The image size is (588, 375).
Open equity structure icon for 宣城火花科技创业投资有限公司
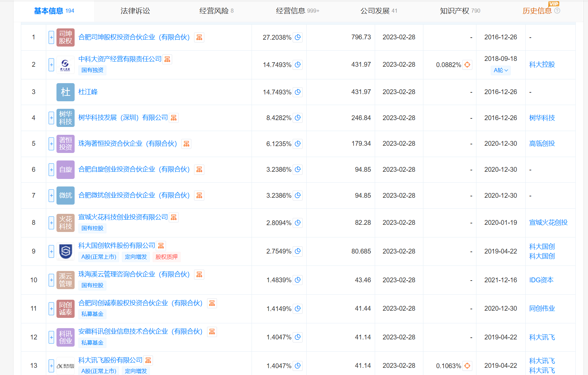coord(174,217)
